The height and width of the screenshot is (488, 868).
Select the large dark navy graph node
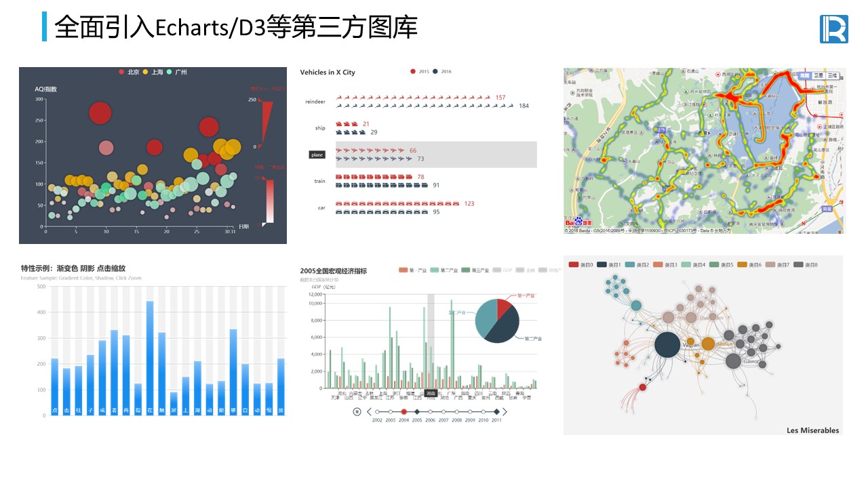tap(667, 344)
